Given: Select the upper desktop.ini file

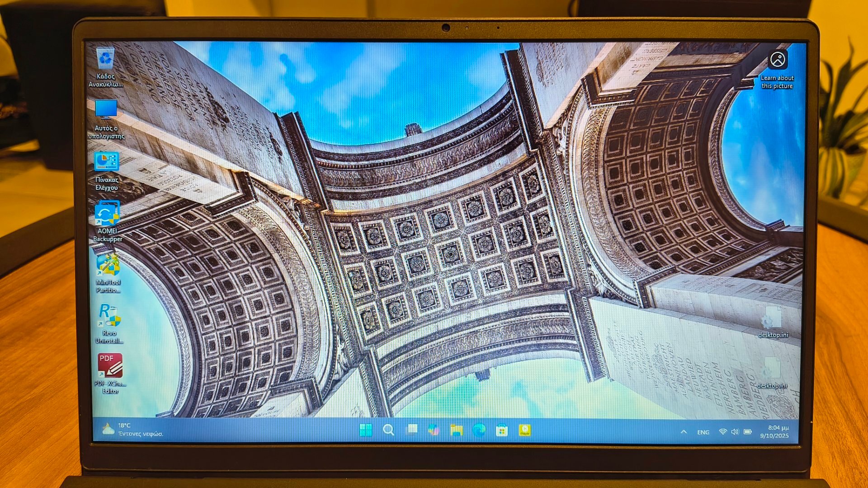Looking at the screenshot, I should (772, 319).
